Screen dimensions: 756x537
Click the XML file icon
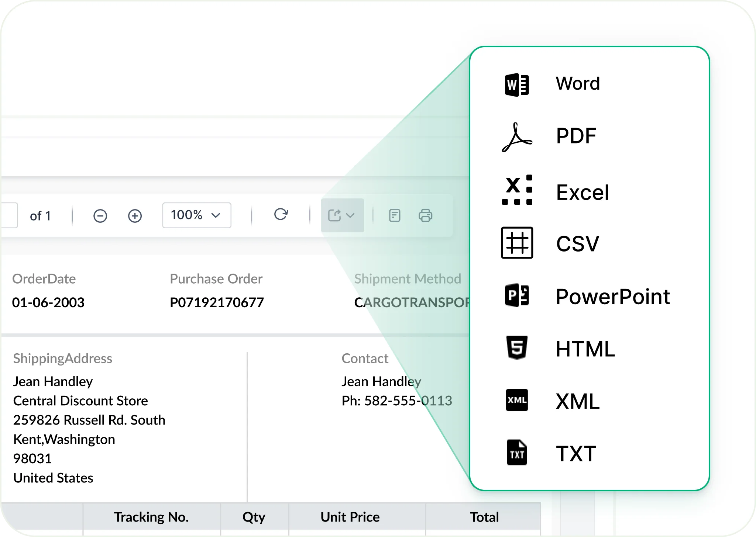(517, 400)
